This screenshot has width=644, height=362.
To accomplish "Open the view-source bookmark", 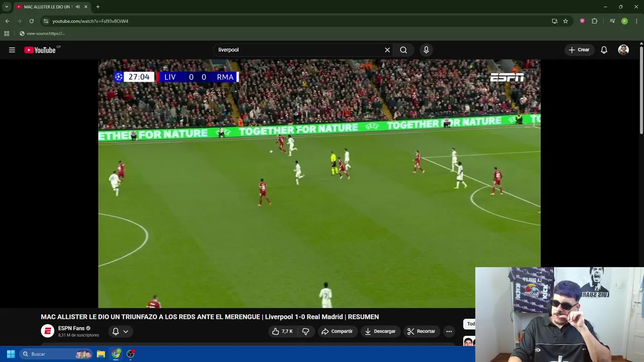I will (42, 34).
